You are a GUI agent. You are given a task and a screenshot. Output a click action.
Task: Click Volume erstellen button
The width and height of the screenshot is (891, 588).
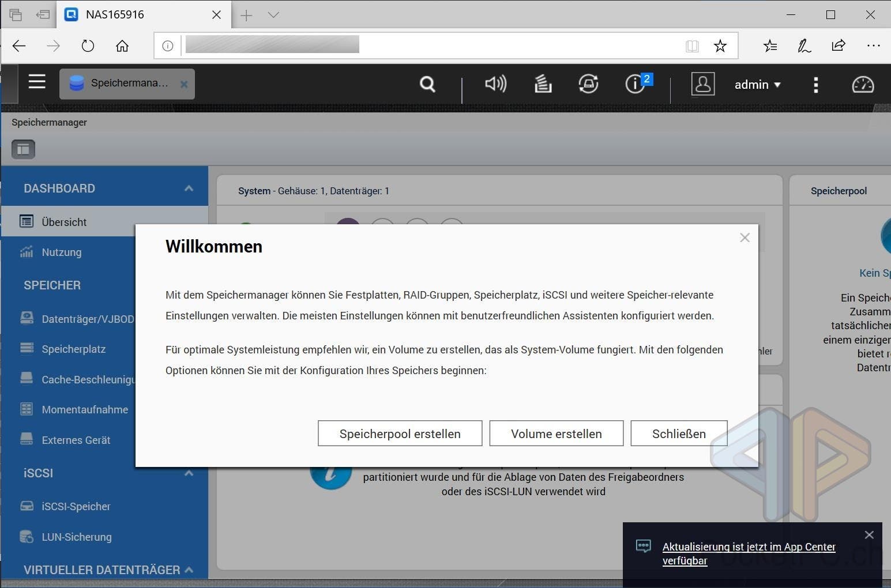tap(556, 434)
